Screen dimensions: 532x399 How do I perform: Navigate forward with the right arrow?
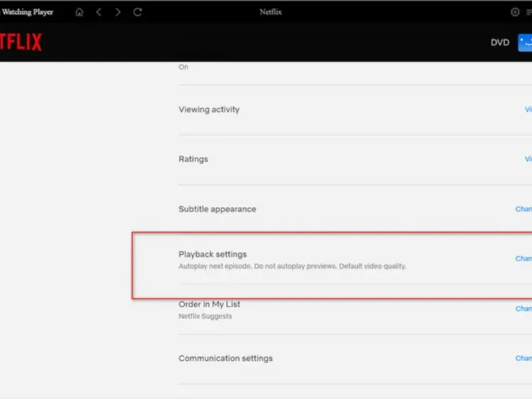click(x=118, y=12)
